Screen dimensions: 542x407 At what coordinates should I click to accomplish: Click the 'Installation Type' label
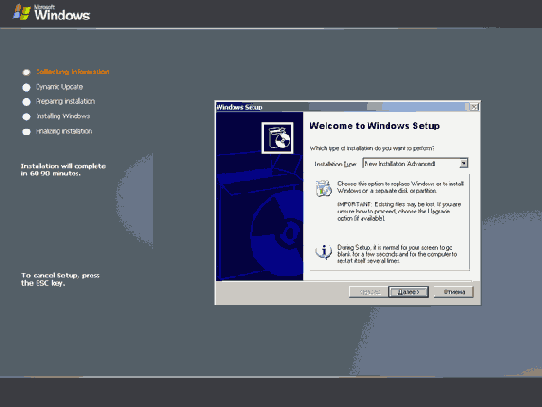click(335, 164)
